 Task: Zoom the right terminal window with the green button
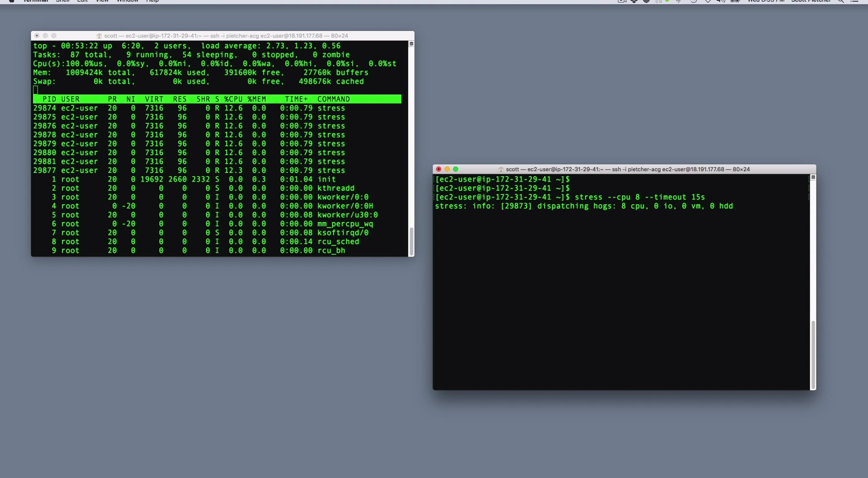click(456, 169)
